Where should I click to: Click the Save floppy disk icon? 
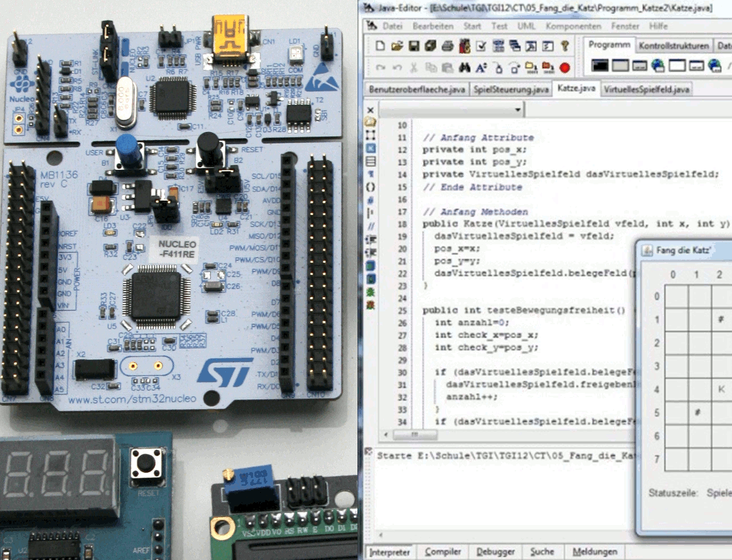[x=414, y=46]
